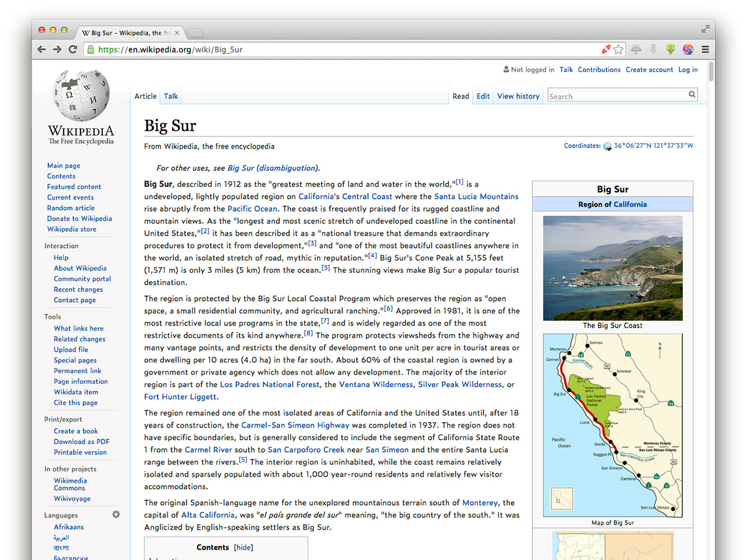747x560 pixels.
Task: Open the Wikidata item link
Action: point(76,392)
